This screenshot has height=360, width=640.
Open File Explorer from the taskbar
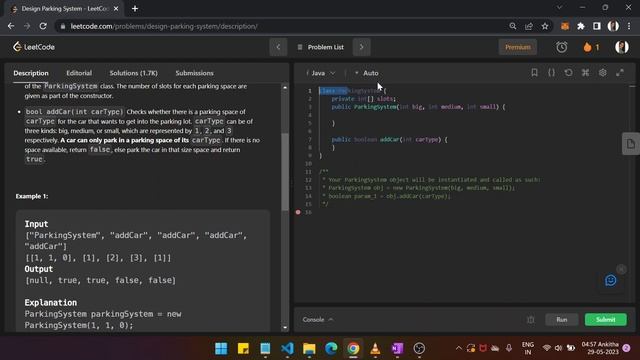tap(309, 349)
